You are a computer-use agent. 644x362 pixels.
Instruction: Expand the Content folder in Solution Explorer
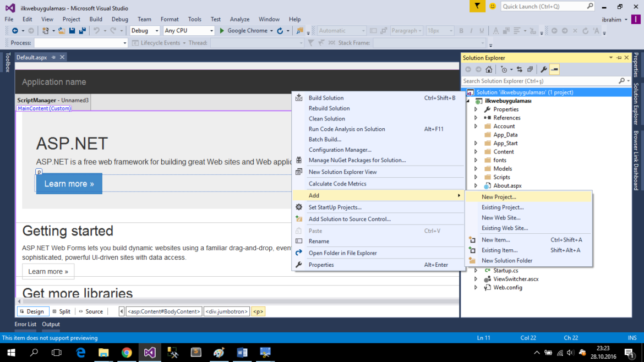476,151
